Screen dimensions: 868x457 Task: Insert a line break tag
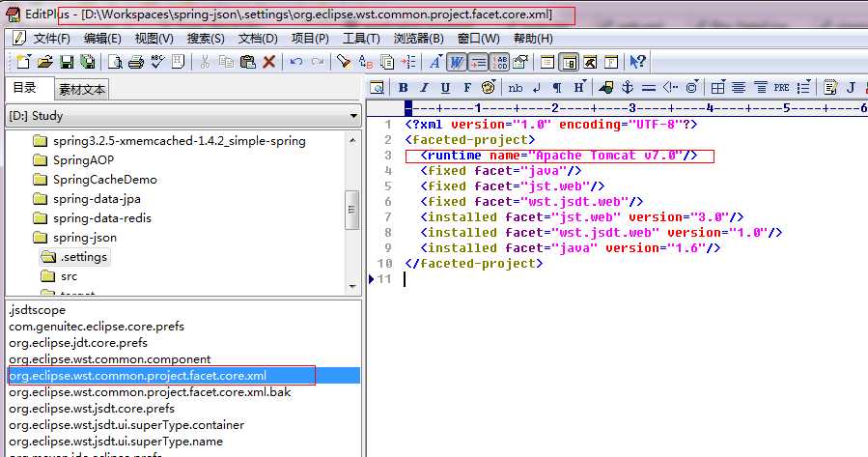click(x=537, y=87)
